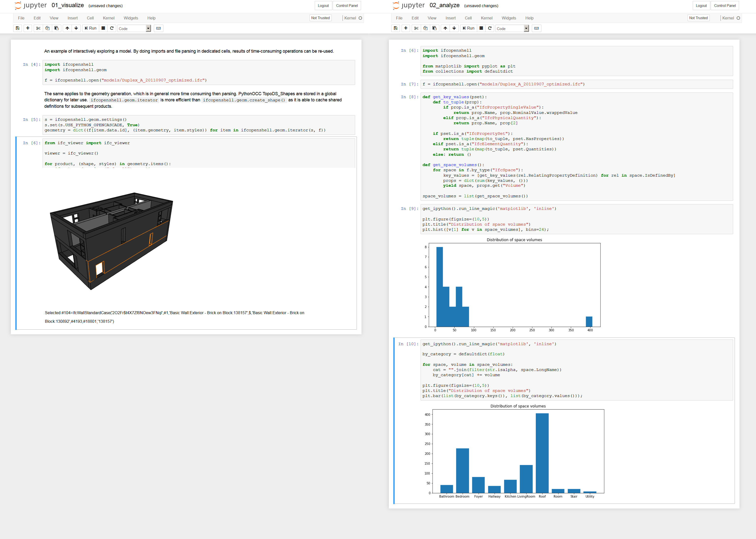Copy selected cells in 02_analyze notebook

[425, 28]
